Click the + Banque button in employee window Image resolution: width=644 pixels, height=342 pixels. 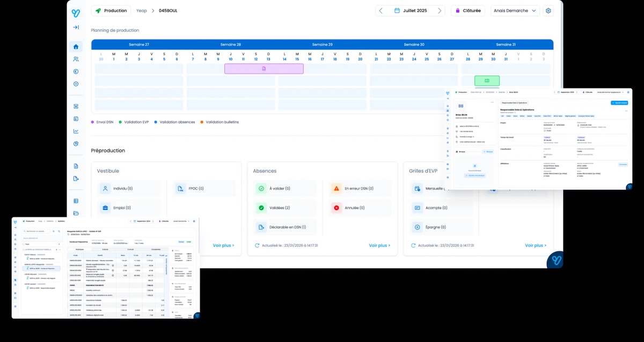click(488, 152)
